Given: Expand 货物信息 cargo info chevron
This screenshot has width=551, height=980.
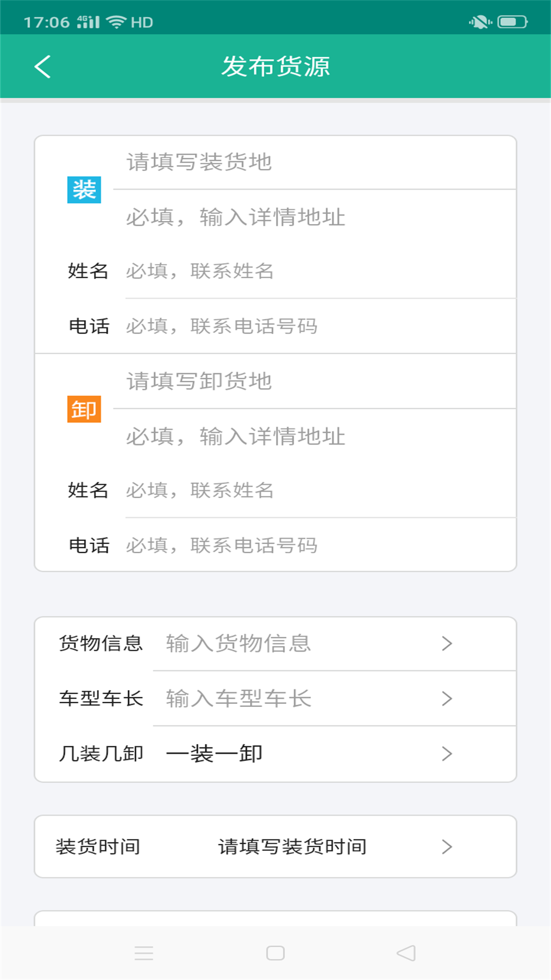Looking at the screenshot, I should pyautogui.click(x=447, y=644).
